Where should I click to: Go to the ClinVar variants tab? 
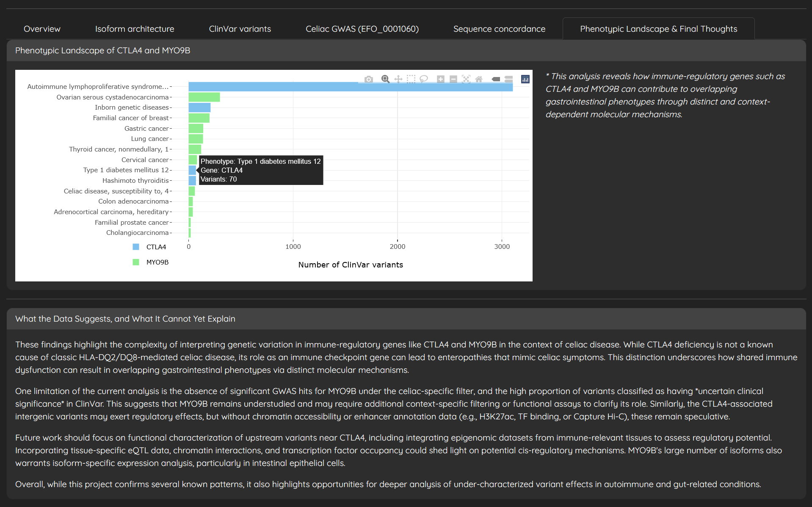[240, 29]
